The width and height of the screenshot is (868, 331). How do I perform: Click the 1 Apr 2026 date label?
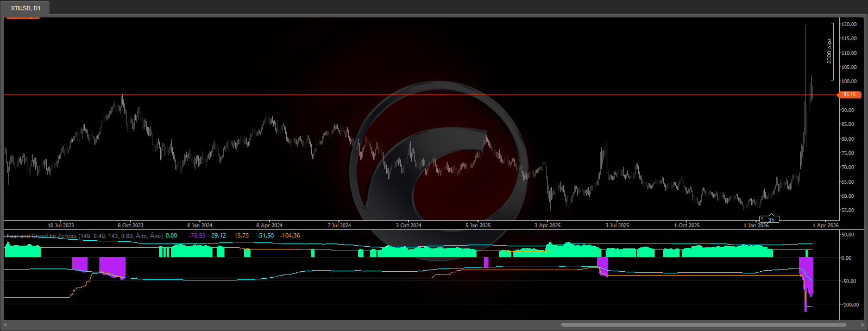click(825, 225)
